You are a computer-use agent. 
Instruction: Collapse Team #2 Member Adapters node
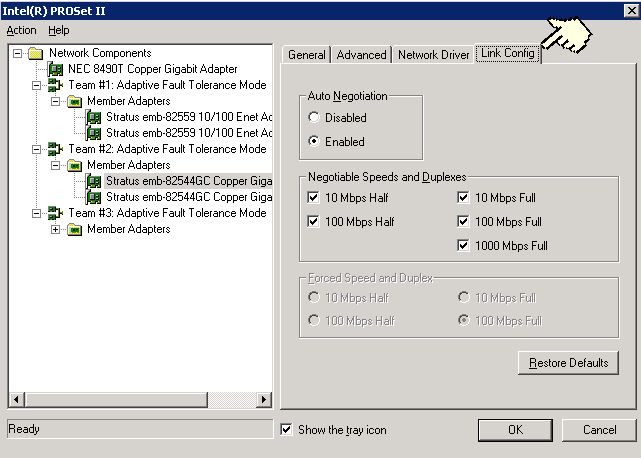(x=56, y=165)
